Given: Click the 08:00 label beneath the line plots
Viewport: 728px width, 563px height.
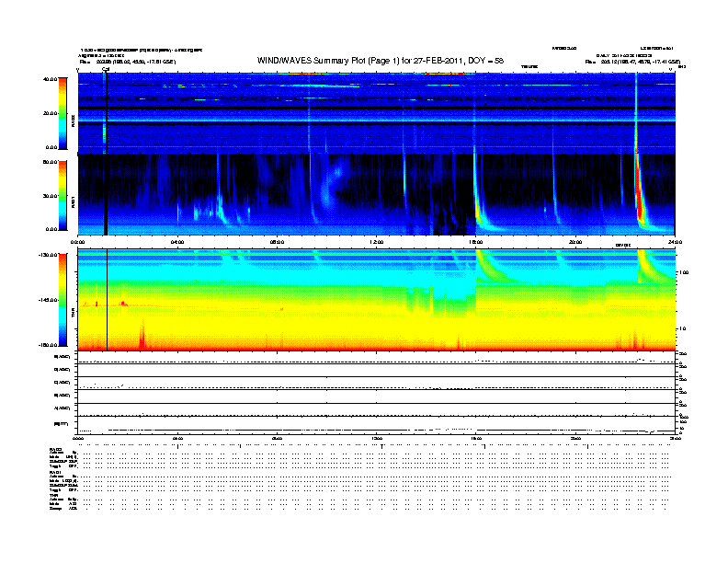Looking at the screenshot, I should (x=277, y=438).
